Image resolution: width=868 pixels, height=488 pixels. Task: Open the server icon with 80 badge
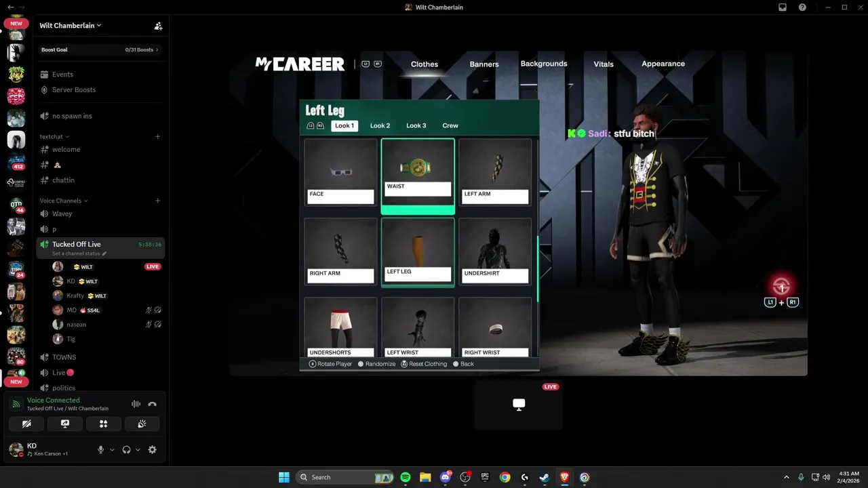tap(16, 357)
